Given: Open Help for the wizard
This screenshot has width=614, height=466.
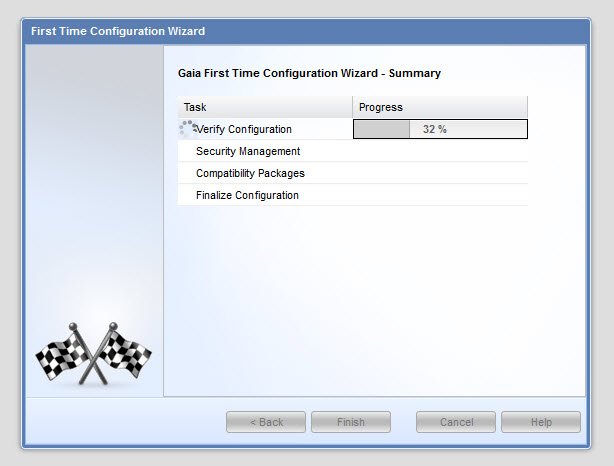Looking at the screenshot, I should (x=541, y=422).
